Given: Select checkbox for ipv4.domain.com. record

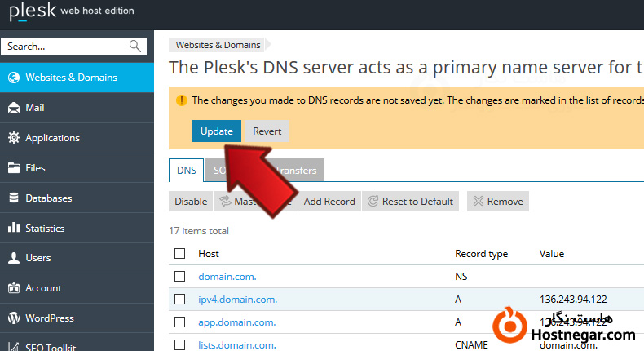Looking at the screenshot, I should 180,300.
